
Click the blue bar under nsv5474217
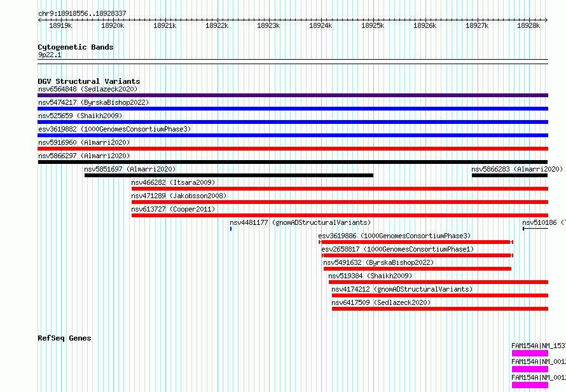tap(293, 109)
